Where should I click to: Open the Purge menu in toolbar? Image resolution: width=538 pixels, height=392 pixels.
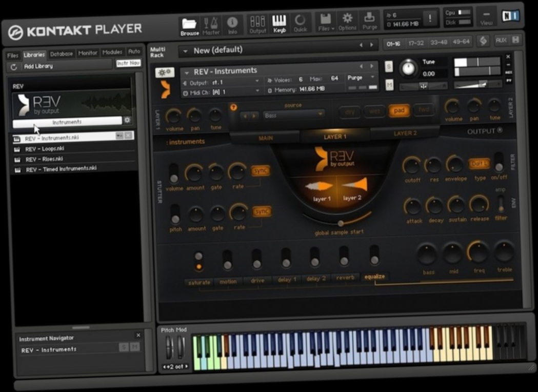pos(370,21)
